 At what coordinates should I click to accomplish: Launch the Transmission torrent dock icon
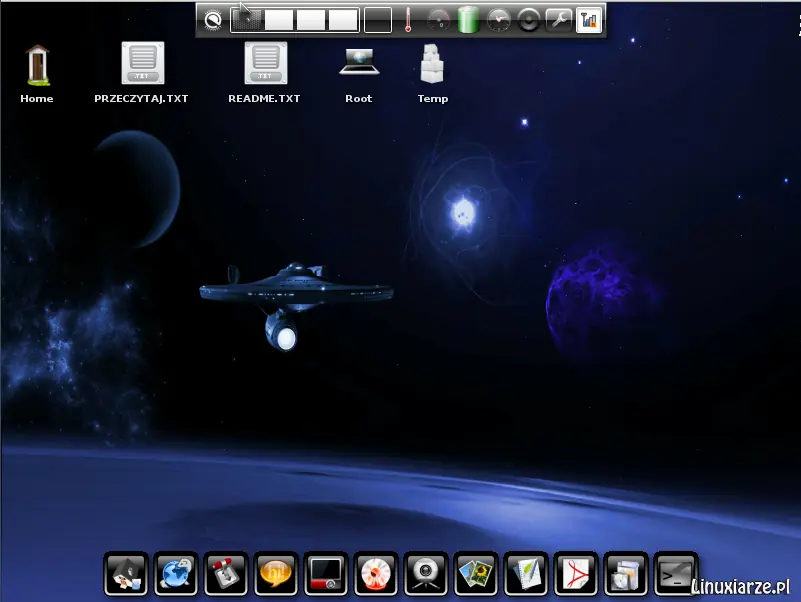point(226,574)
